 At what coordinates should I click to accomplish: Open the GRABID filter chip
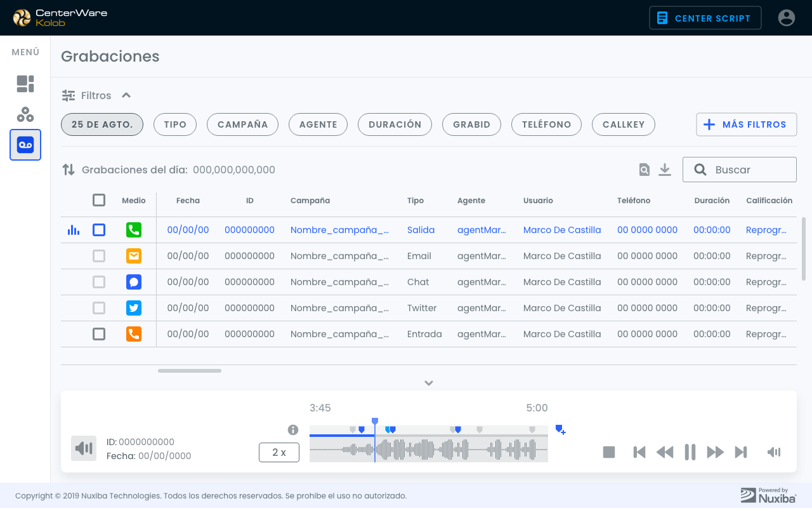[472, 124]
